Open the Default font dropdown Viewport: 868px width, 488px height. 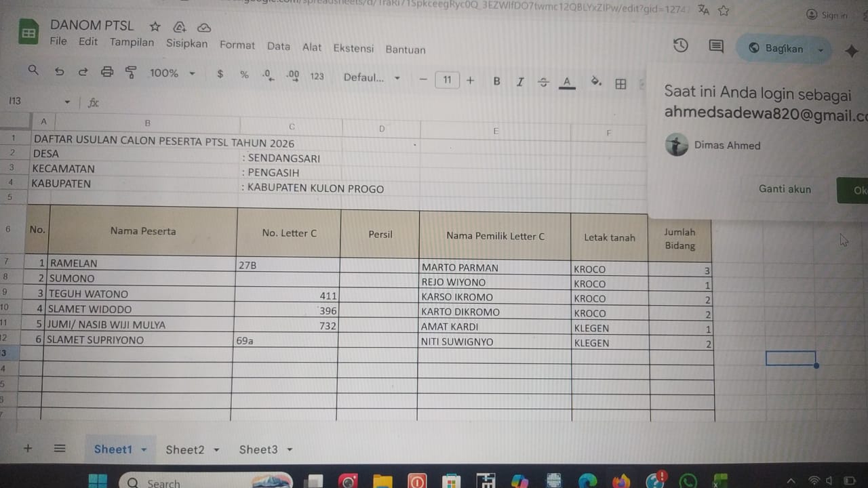click(371, 78)
